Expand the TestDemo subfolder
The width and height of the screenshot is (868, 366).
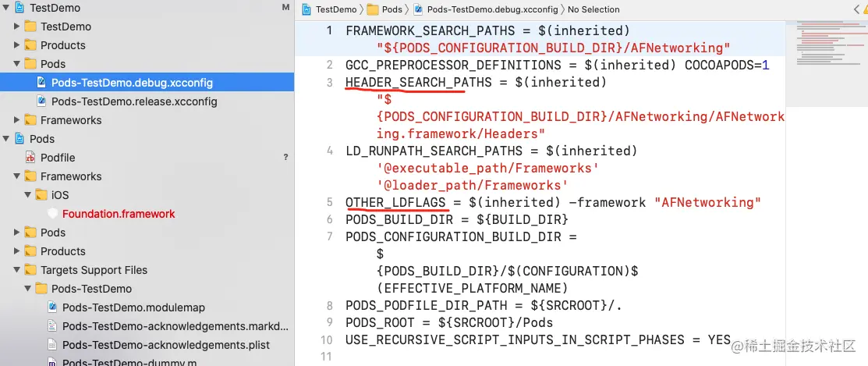tap(16, 27)
